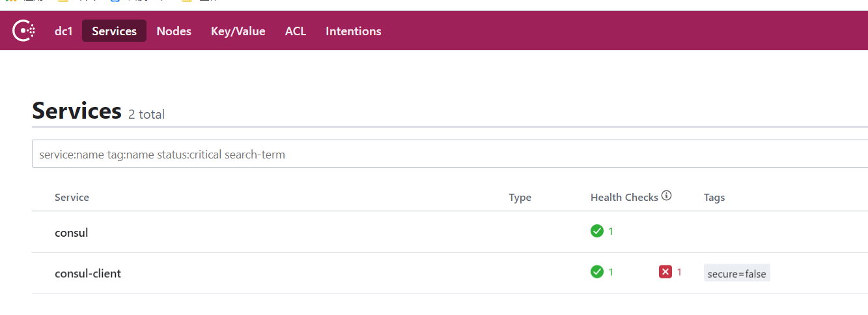
Task: Open the Key/Value tab
Action: pyautogui.click(x=238, y=31)
